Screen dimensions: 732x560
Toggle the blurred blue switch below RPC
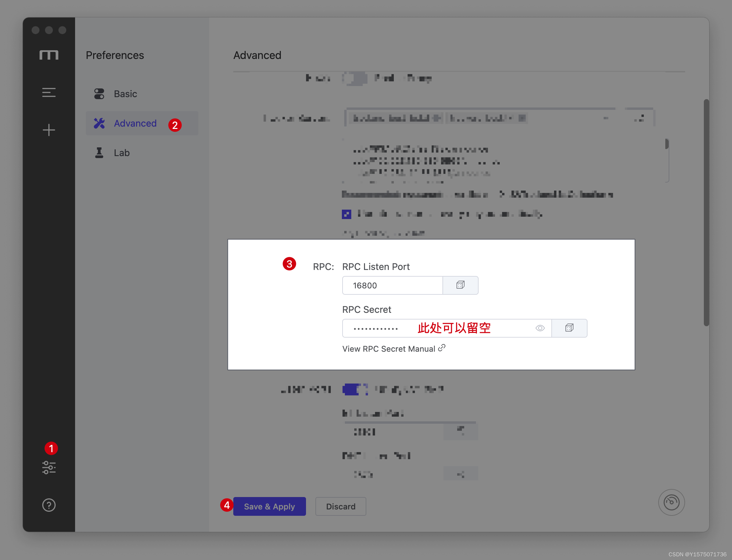tap(355, 390)
